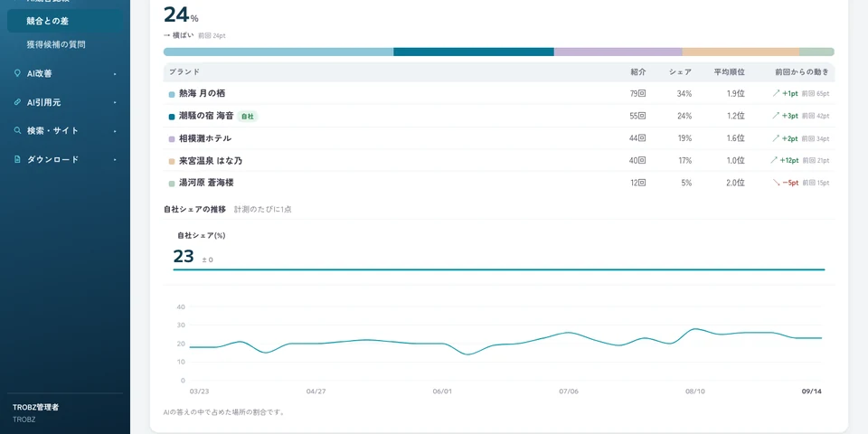868x434 pixels.
Task: Select the 潮騒の宿 海音 brand name
Action: click(x=206, y=117)
